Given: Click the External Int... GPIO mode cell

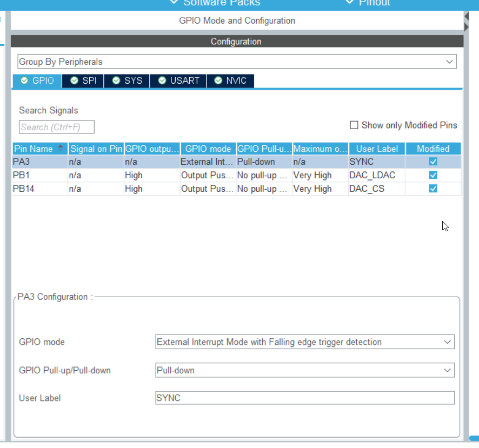Looking at the screenshot, I should [x=208, y=162].
